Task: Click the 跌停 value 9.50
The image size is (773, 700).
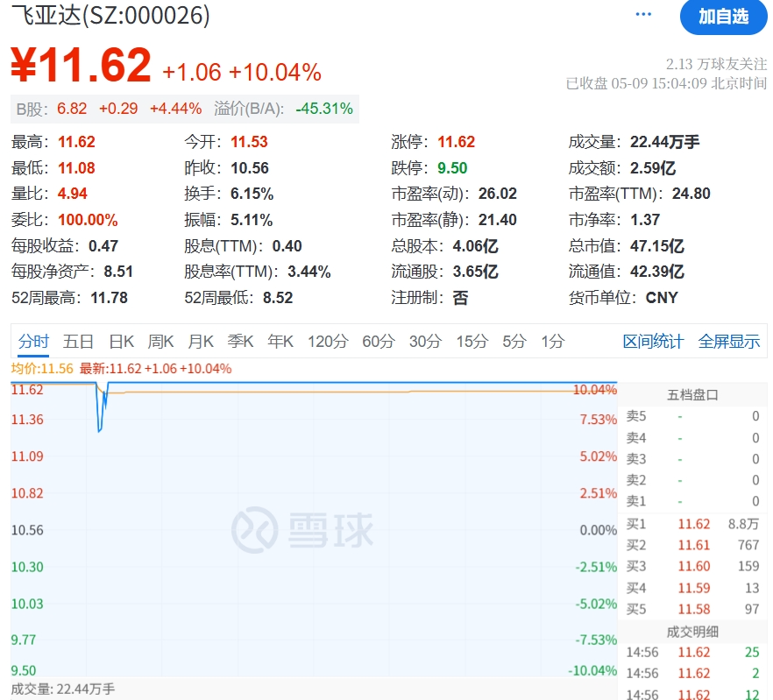Action: (452, 168)
